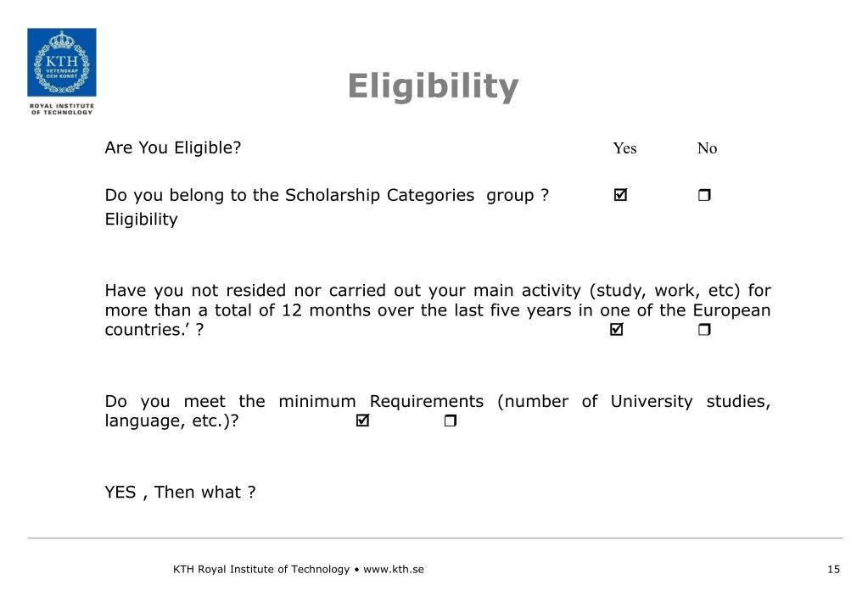Image resolution: width=868 pixels, height=613 pixels.
Task: Click "Royal Institute of Technology" caption under logo
Action: (x=61, y=109)
